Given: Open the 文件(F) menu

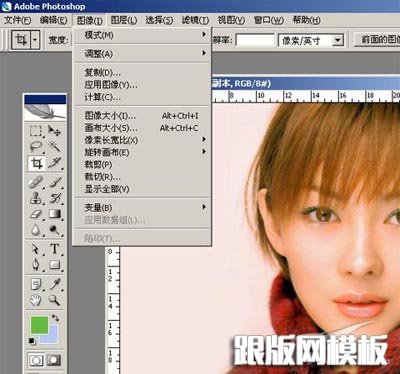Looking at the screenshot, I should (x=18, y=20).
